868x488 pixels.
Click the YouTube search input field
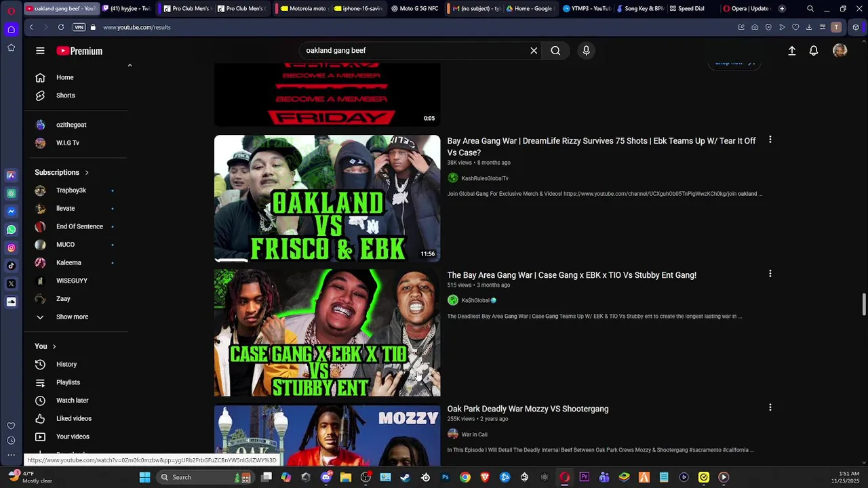[x=414, y=51]
